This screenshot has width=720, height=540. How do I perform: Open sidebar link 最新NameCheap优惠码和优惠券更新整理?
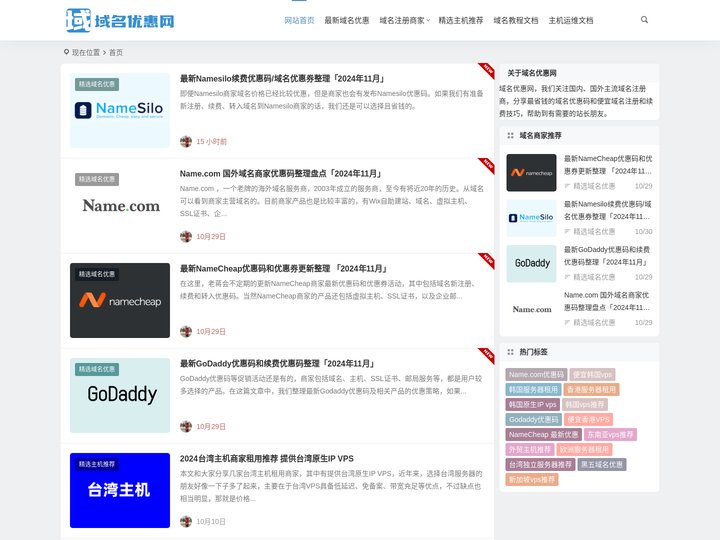tap(608, 165)
